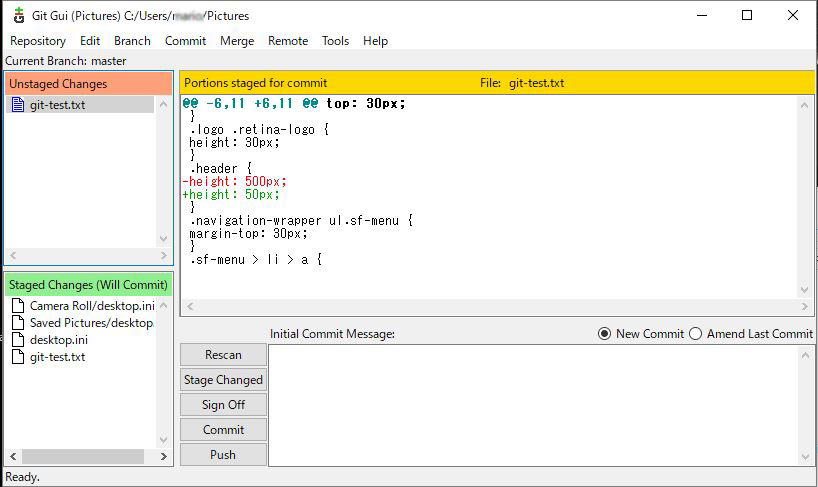The image size is (818, 487).
Task: Click left arrow of diff horizontal scrollbar
Action: (190, 307)
